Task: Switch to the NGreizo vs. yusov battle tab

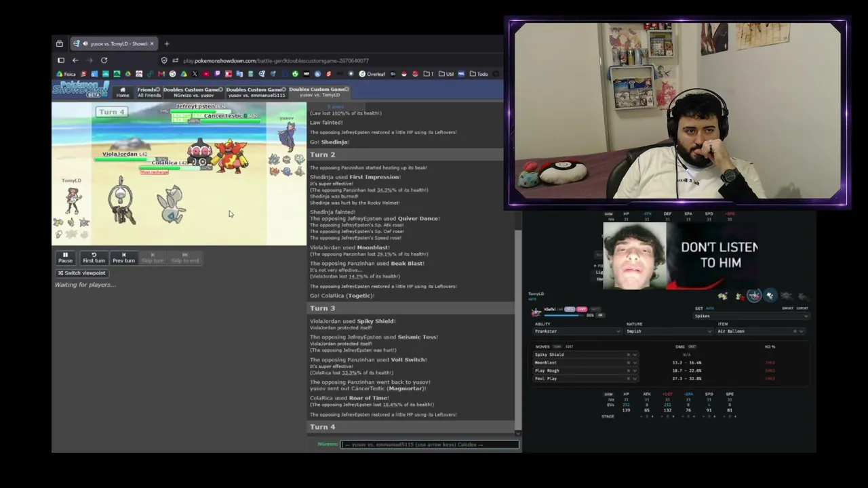Action: (x=193, y=92)
